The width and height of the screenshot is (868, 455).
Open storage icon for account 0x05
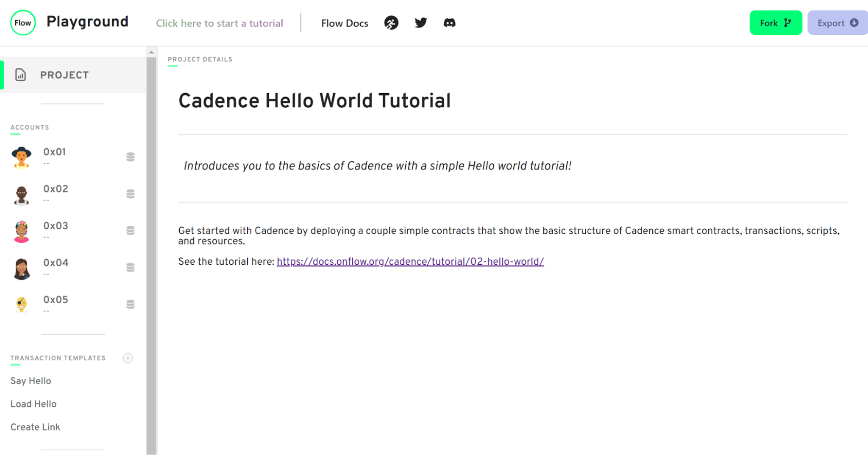pyautogui.click(x=130, y=304)
